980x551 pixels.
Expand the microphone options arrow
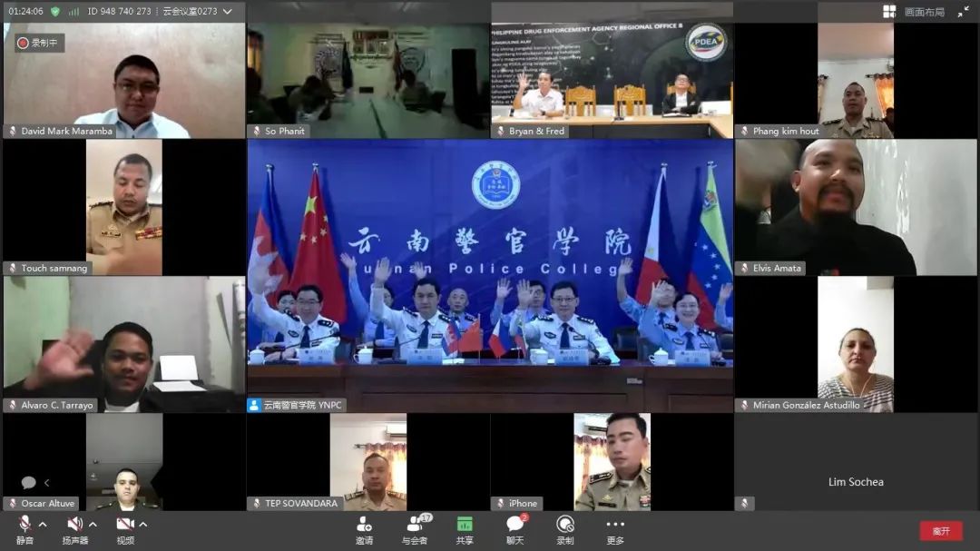click(x=43, y=524)
